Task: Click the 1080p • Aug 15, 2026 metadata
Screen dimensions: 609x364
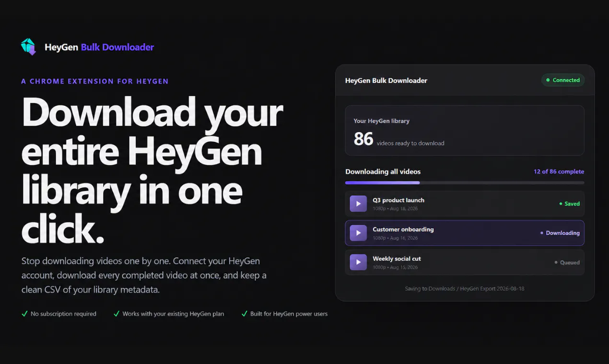Action: pos(395,267)
